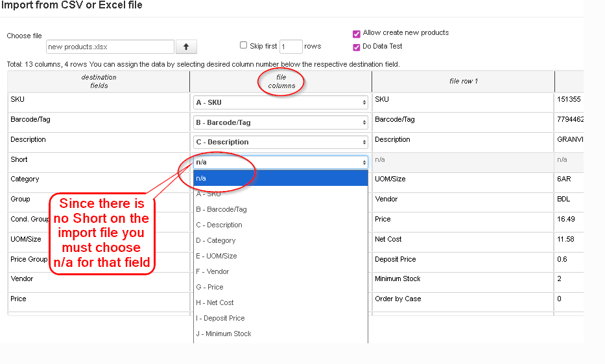
Task: Expand the Barcode/Tag column dropdown
Action: [x=281, y=122]
